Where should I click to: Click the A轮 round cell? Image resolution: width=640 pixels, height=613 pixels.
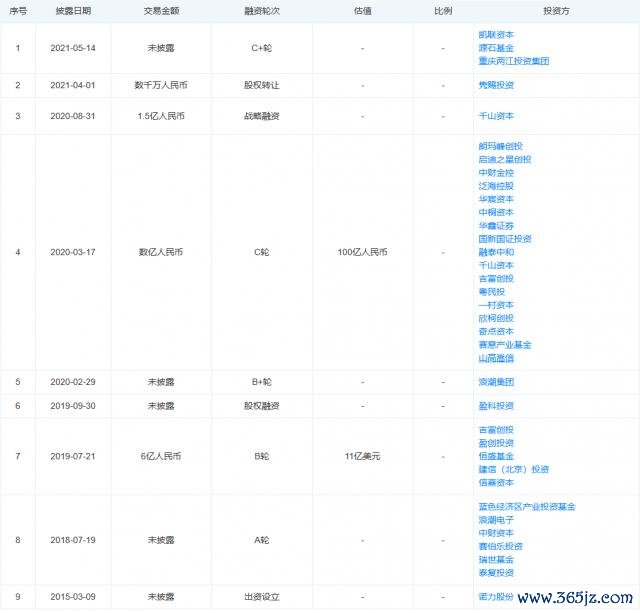click(262, 540)
